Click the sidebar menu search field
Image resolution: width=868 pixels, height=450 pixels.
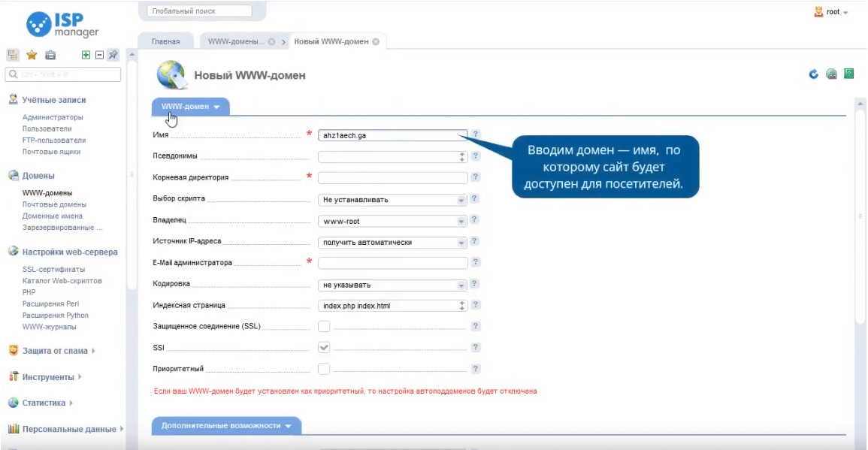(x=63, y=74)
